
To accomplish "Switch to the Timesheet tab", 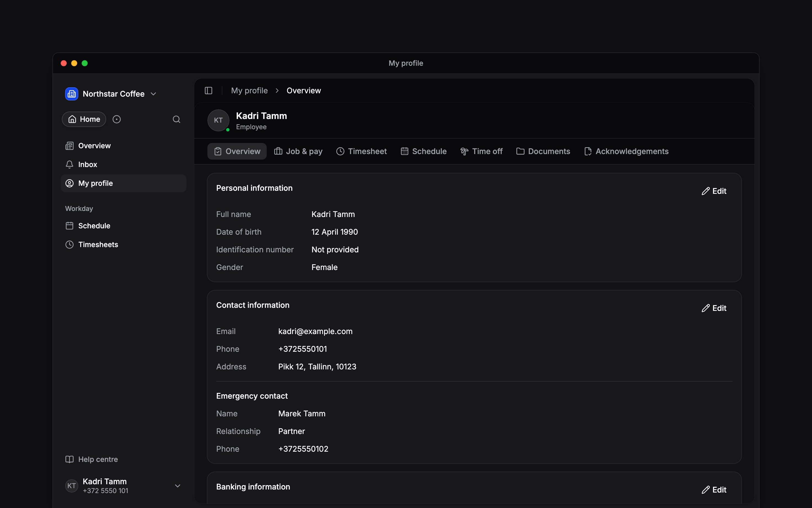I will click(361, 152).
